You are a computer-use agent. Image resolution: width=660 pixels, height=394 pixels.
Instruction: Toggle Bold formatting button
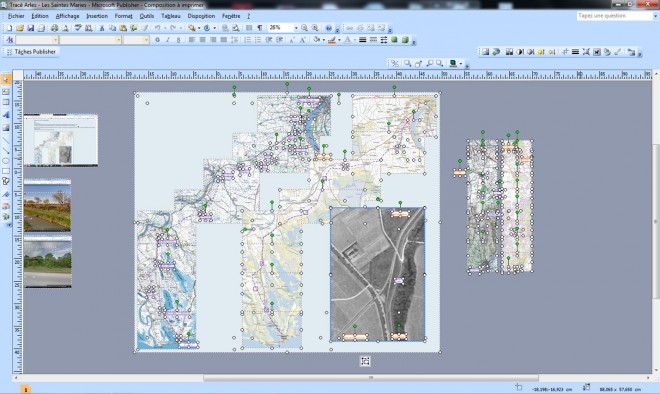click(x=157, y=40)
